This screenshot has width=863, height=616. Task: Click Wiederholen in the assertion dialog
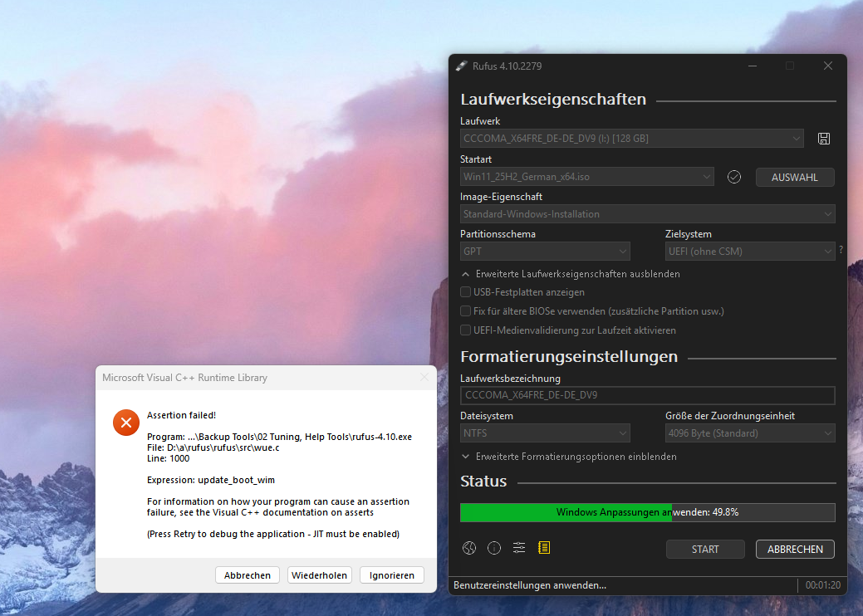coord(319,574)
